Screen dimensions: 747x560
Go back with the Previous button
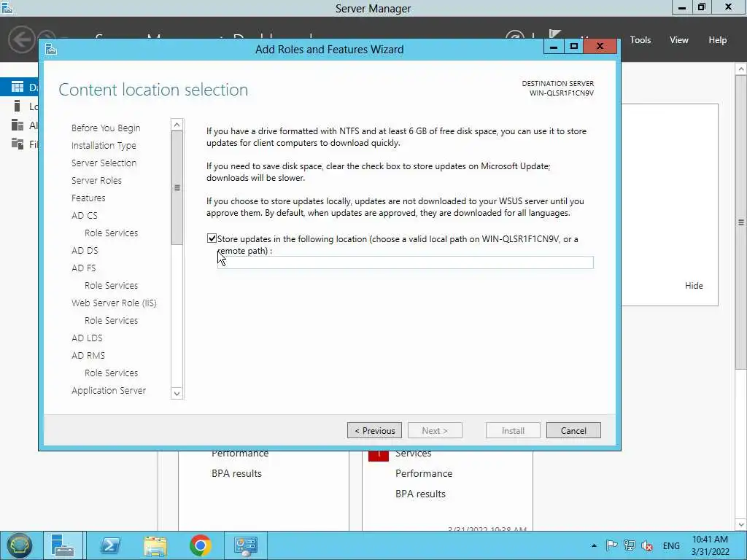coord(374,430)
